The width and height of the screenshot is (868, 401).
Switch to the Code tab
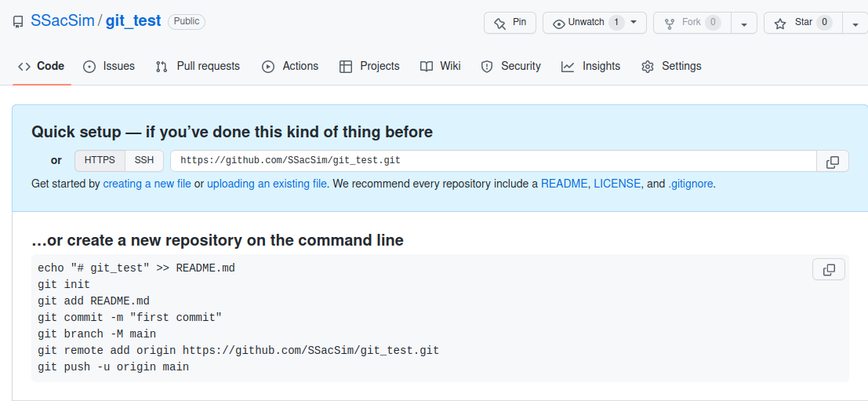[42, 67]
